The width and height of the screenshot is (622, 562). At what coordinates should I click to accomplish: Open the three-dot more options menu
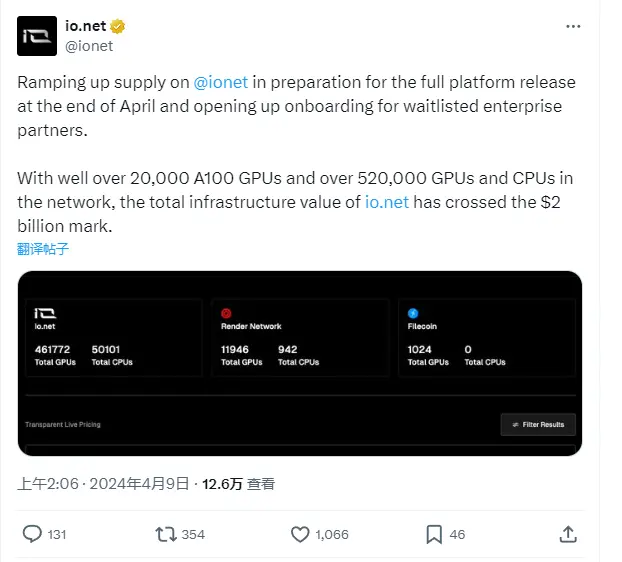point(573,26)
